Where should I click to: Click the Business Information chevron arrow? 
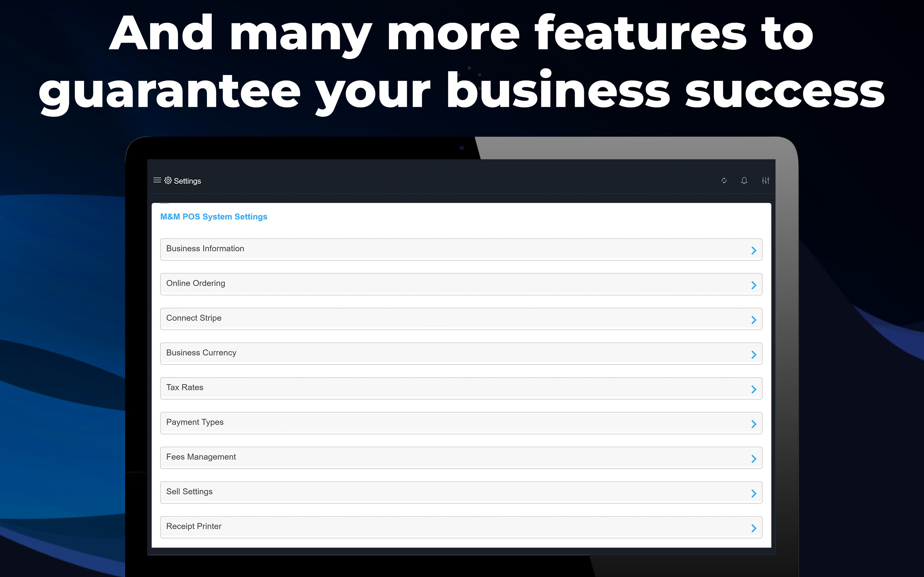pyautogui.click(x=754, y=250)
